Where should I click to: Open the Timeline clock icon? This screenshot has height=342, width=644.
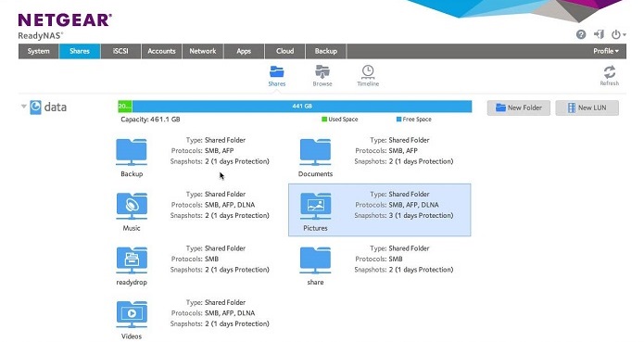(368, 72)
